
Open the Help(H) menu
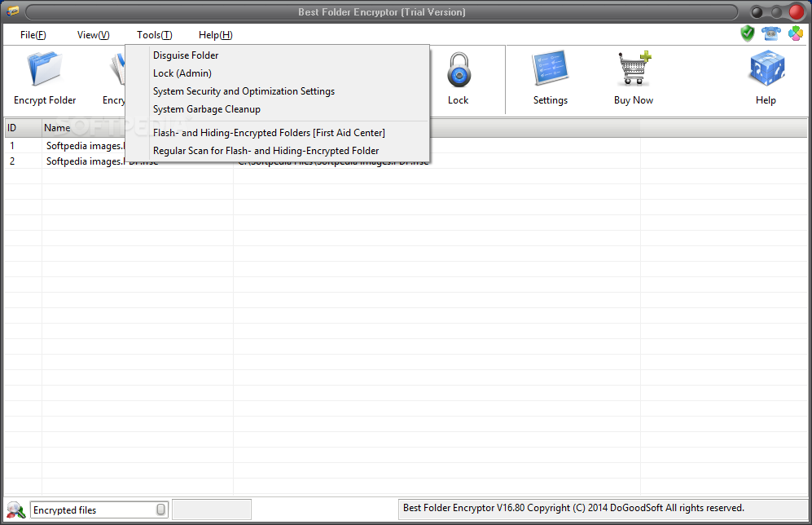click(216, 35)
